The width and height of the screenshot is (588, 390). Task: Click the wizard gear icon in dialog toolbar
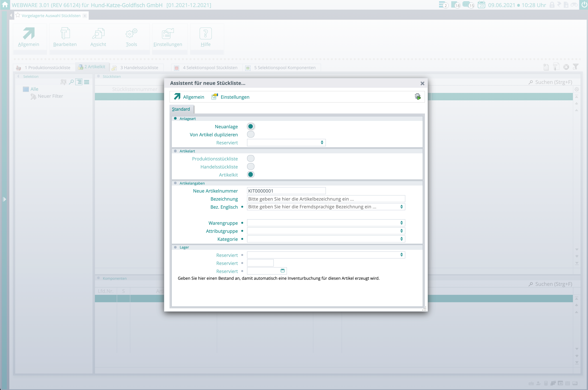point(418,96)
